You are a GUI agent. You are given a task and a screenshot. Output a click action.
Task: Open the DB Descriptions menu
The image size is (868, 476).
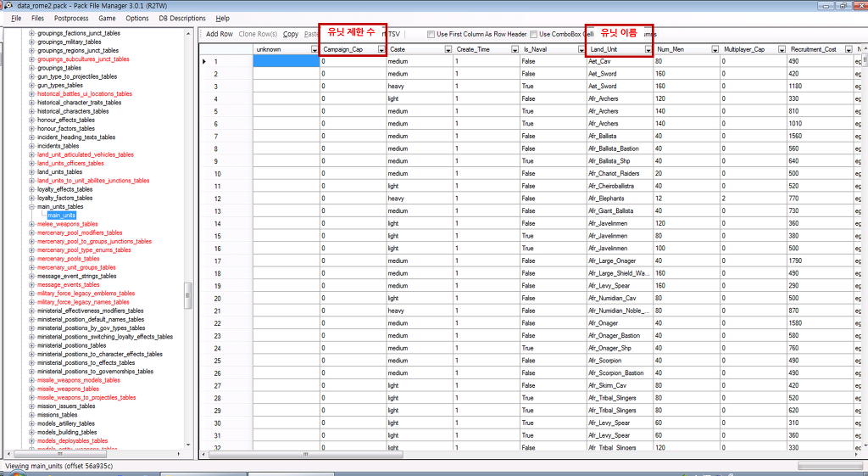(182, 18)
